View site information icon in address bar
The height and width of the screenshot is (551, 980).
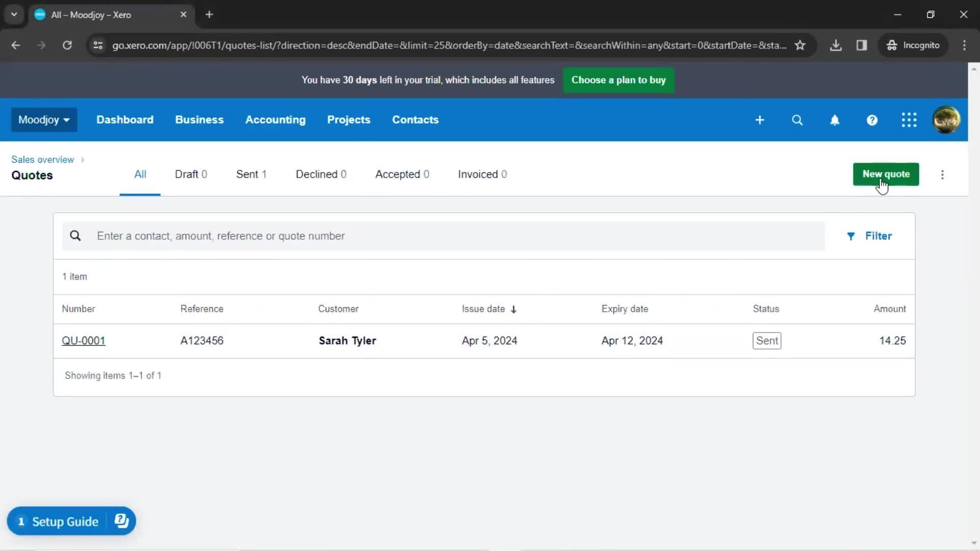pyautogui.click(x=98, y=45)
